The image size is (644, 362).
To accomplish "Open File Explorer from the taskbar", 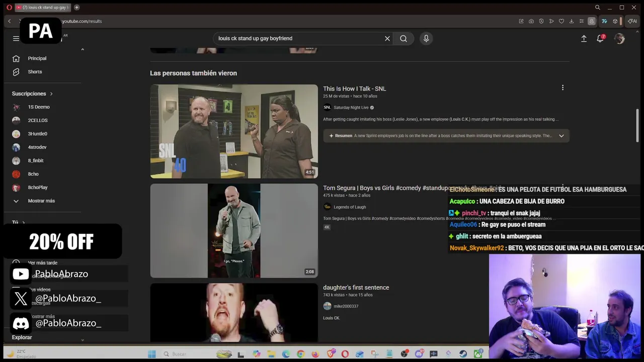I will (271, 354).
